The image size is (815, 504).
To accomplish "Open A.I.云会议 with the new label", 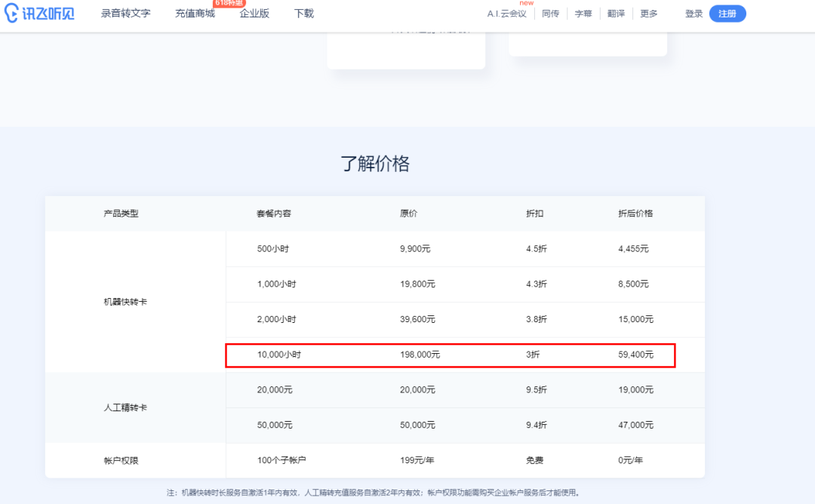I will (x=508, y=13).
